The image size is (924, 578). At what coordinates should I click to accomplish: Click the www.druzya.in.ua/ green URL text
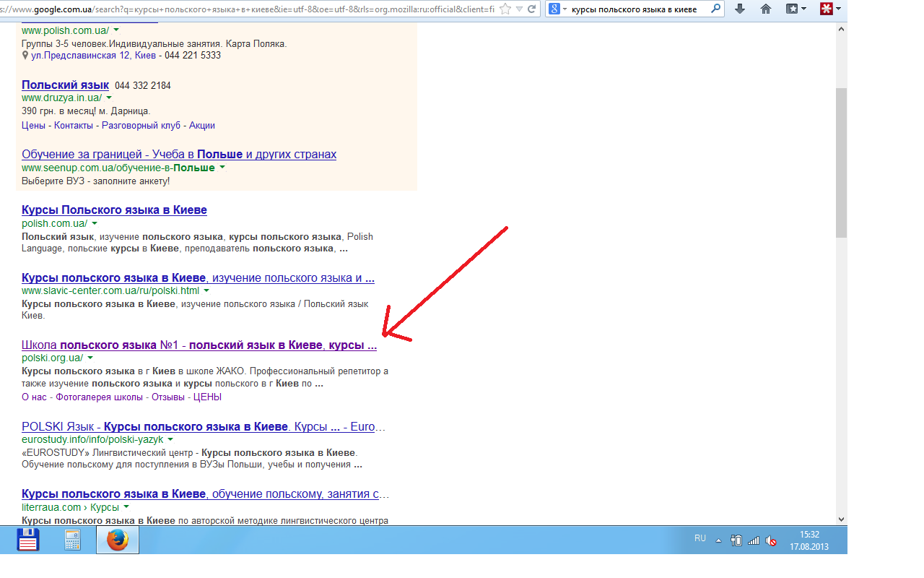pyautogui.click(x=61, y=98)
